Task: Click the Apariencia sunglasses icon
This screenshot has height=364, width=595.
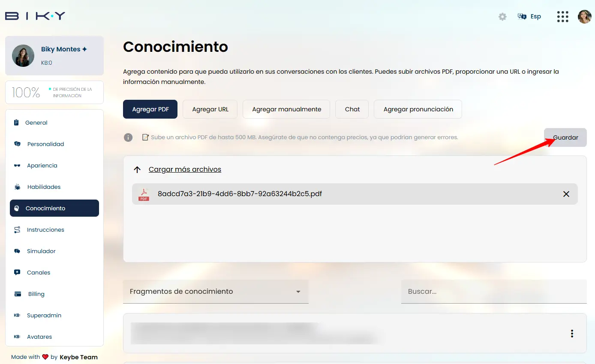Action: coord(17,165)
